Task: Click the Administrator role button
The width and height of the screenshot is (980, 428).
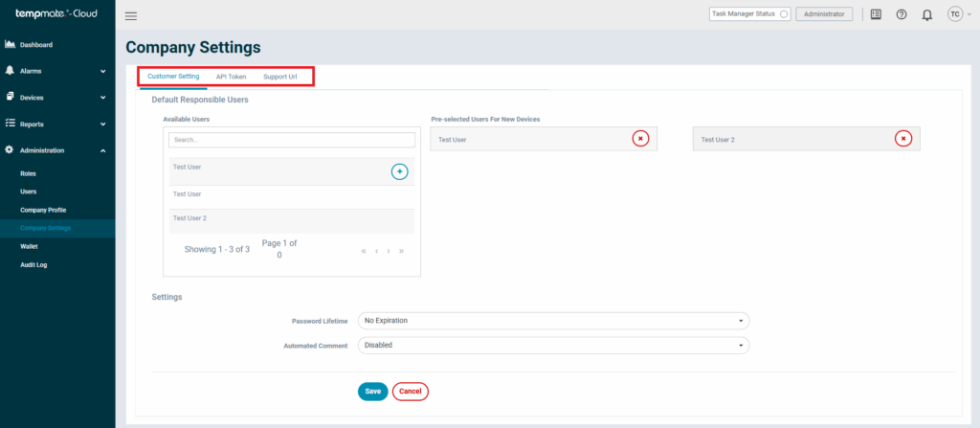Action: 824,13
